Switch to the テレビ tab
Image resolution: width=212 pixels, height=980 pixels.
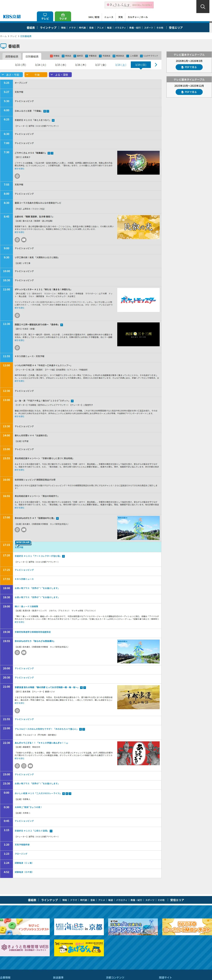click(x=45, y=16)
